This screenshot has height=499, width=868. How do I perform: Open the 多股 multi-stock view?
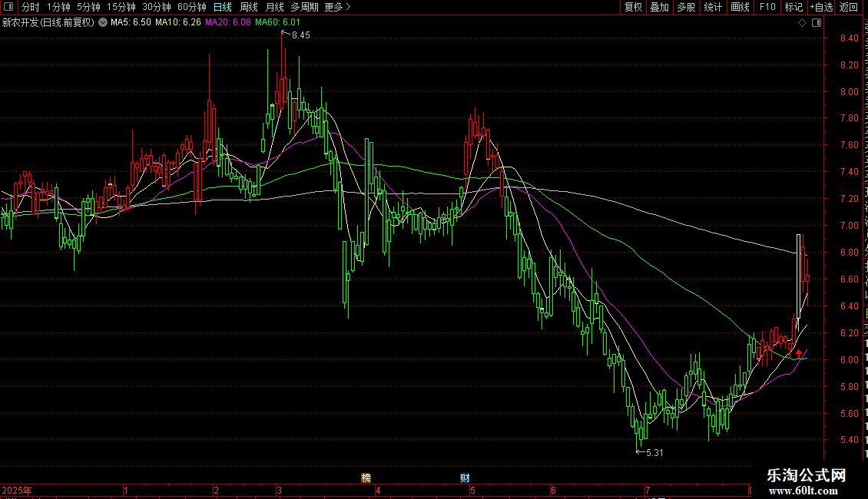click(x=687, y=7)
